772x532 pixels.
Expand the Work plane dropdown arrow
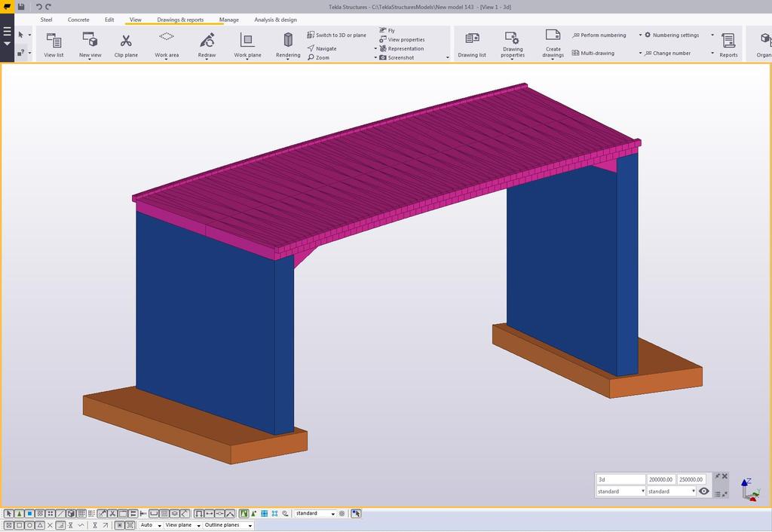click(247, 60)
